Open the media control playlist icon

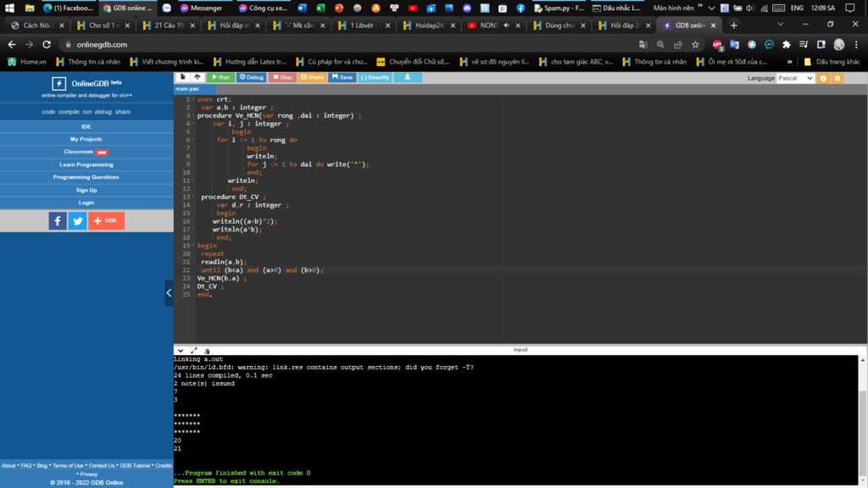click(x=804, y=44)
